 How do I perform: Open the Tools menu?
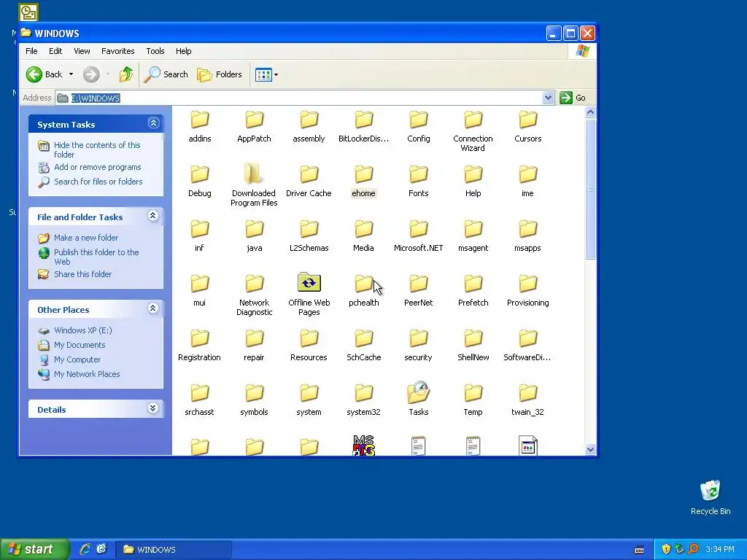[155, 51]
